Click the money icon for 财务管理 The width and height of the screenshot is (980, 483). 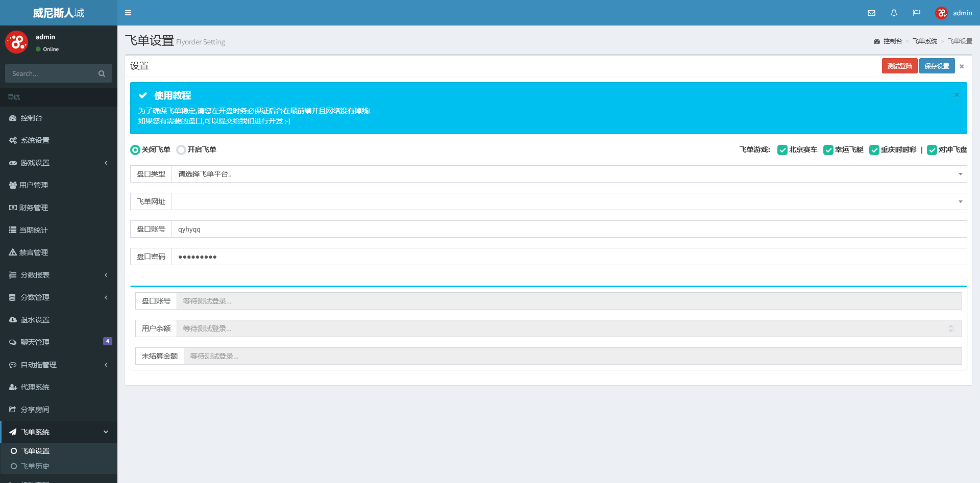point(13,208)
